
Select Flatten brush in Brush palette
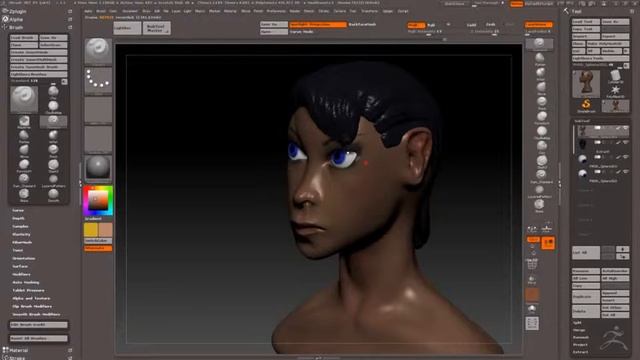coord(24,136)
